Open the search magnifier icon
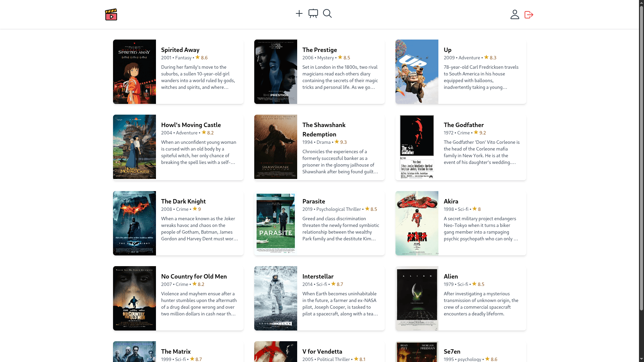Image resolution: width=644 pixels, height=362 pixels. [x=327, y=13]
